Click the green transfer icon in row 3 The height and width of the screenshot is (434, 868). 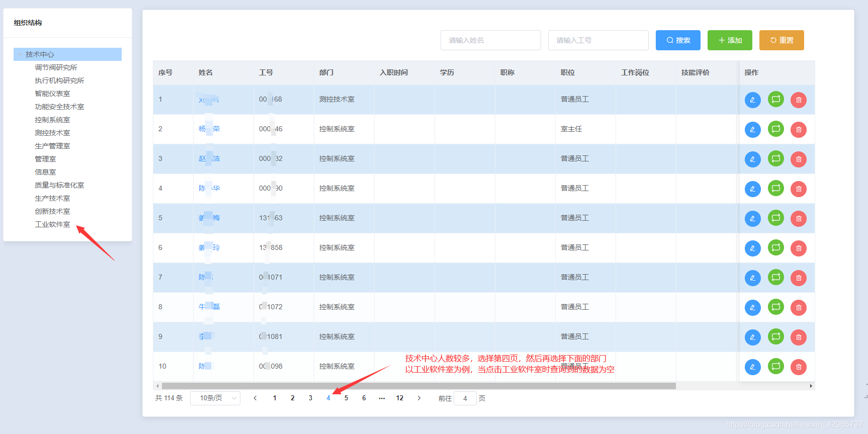pyautogui.click(x=776, y=158)
